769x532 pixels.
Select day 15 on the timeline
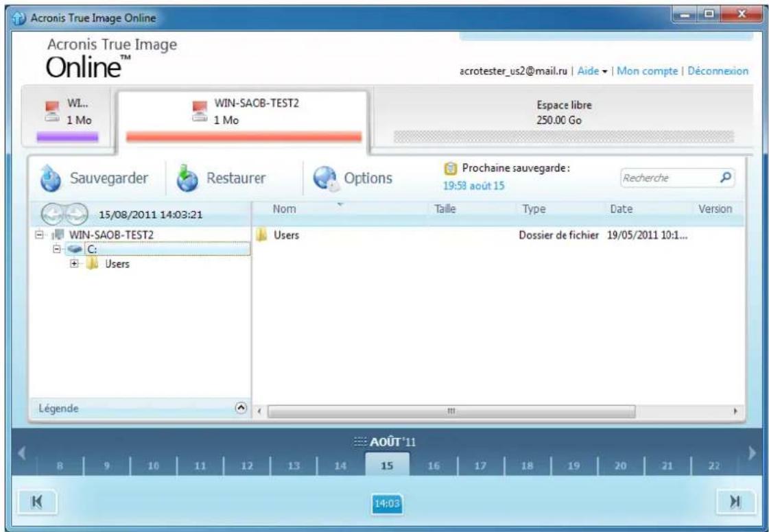[387, 465]
